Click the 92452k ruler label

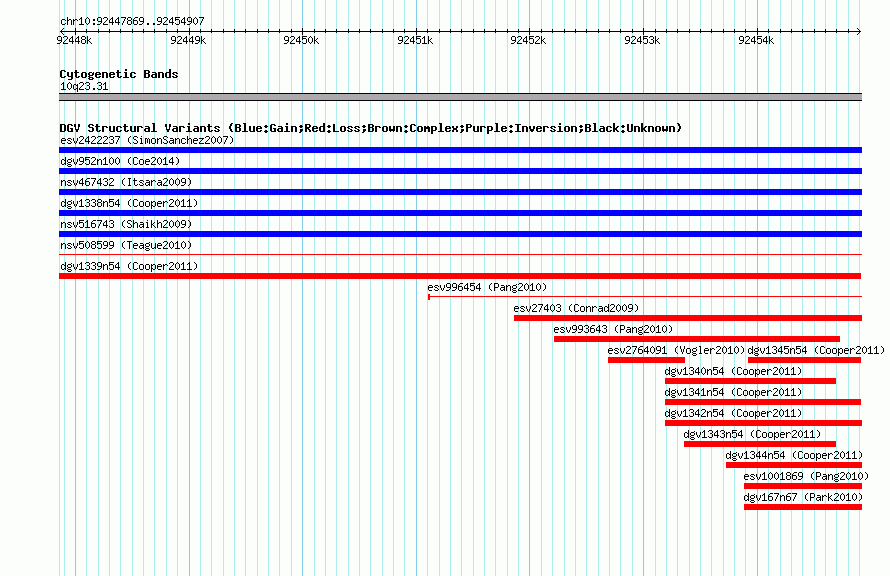click(528, 40)
